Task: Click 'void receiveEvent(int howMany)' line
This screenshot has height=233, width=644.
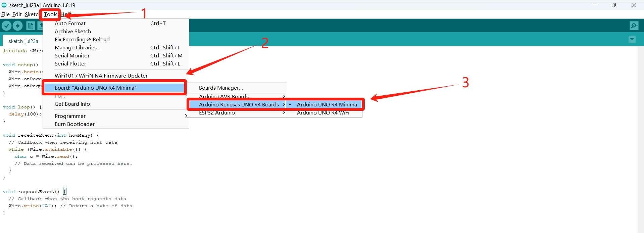Action: [x=51, y=135]
